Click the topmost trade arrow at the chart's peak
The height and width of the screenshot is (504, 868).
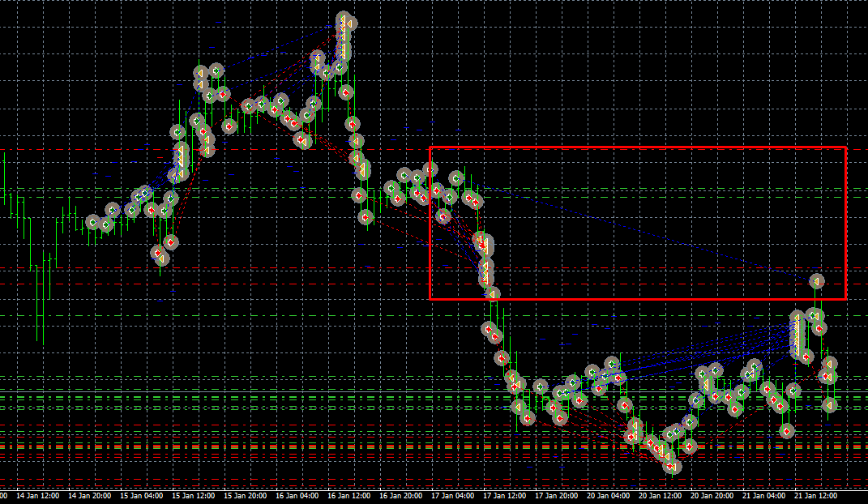[344, 22]
